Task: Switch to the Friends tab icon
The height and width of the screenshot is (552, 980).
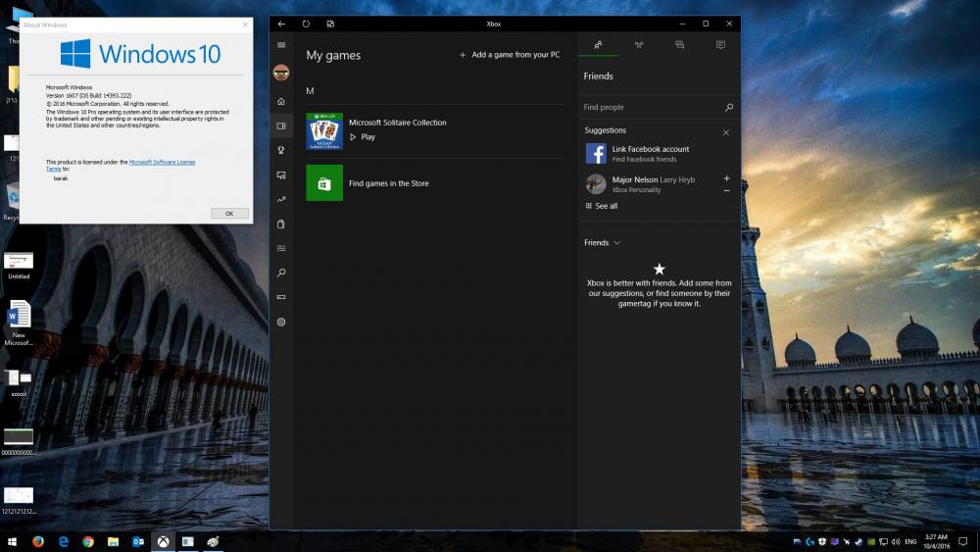Action: 598,45
